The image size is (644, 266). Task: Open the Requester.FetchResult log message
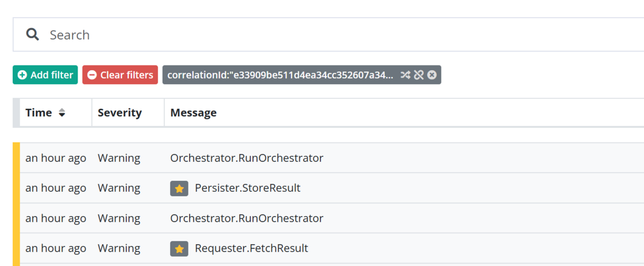tap(251, 248)
